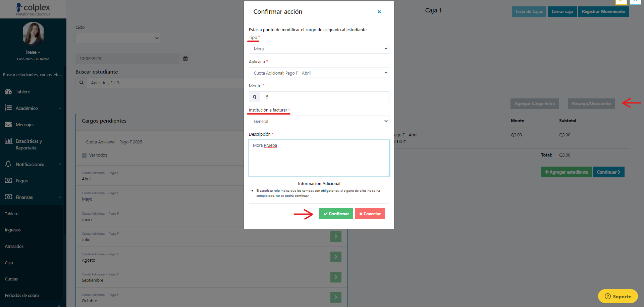The image size is (644, 307).
Task: Open Finanzas submenu Tablero
Action: click(x=12, y=214)
